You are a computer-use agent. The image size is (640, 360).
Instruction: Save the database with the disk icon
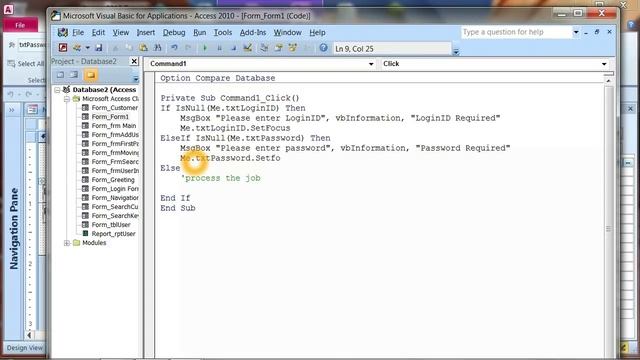click(x=99, y=48)
